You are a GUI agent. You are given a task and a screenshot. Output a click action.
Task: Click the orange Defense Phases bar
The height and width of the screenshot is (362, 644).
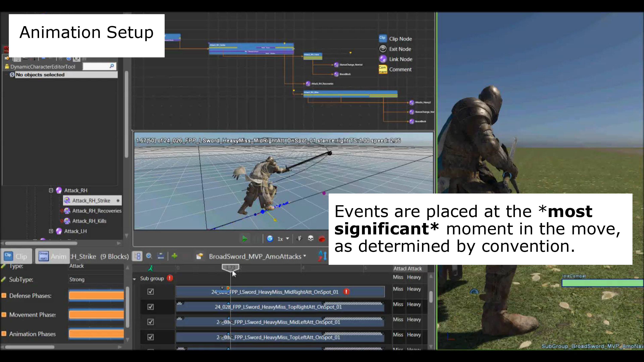click(x=96, y=296)
